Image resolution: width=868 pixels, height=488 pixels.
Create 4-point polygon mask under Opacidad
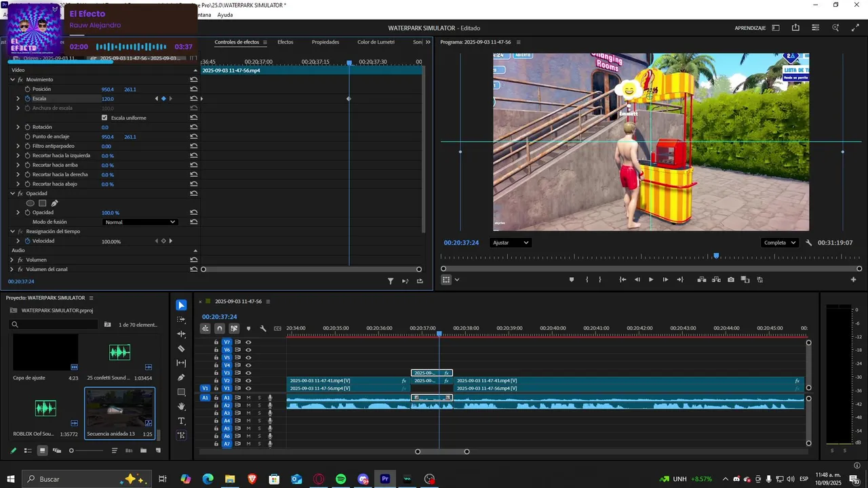point(42,203)
